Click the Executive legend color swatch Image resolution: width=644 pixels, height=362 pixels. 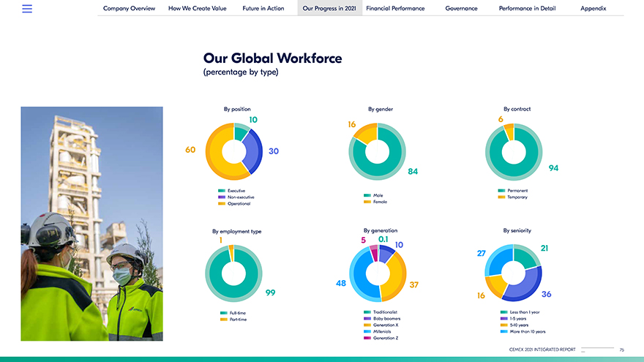point(222,191)
